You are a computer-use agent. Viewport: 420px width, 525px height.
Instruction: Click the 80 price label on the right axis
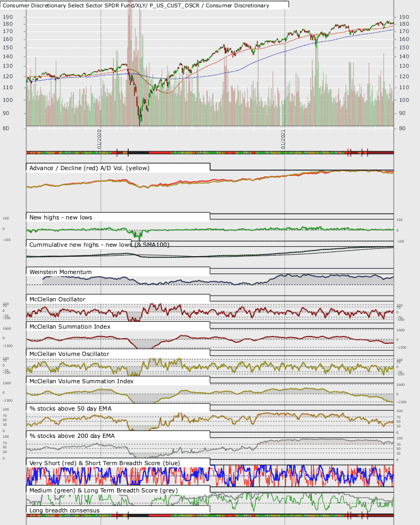[402, 128]
